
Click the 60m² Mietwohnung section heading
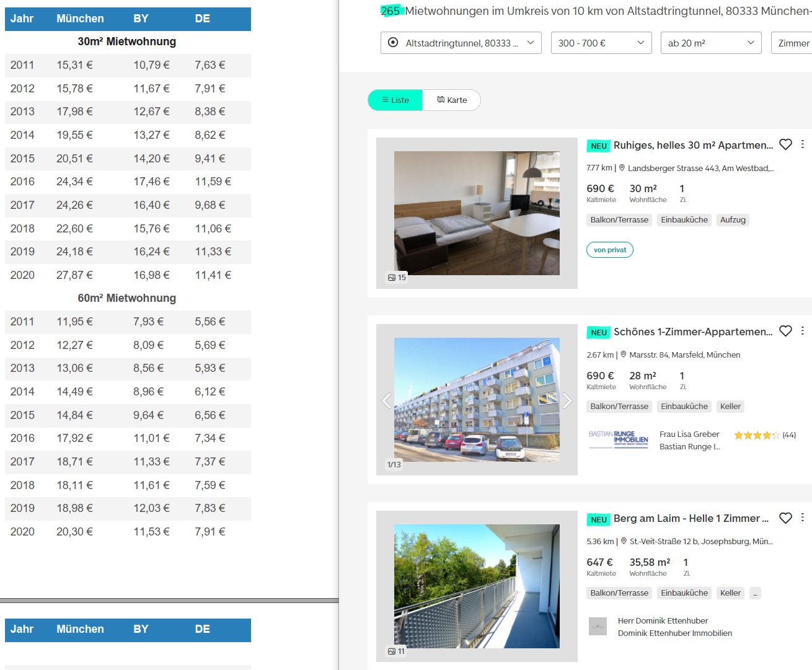tap(127, 298)
